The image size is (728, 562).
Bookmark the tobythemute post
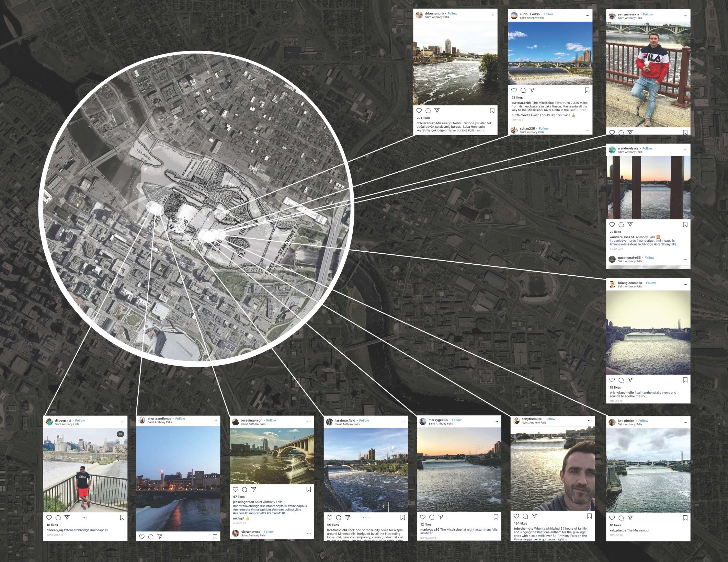(590, 516)
